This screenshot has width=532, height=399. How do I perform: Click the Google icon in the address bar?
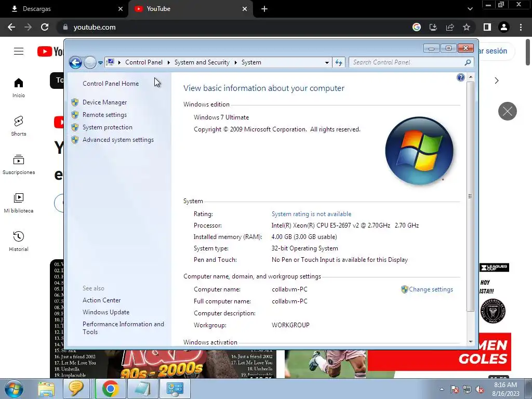pos(417,27)
